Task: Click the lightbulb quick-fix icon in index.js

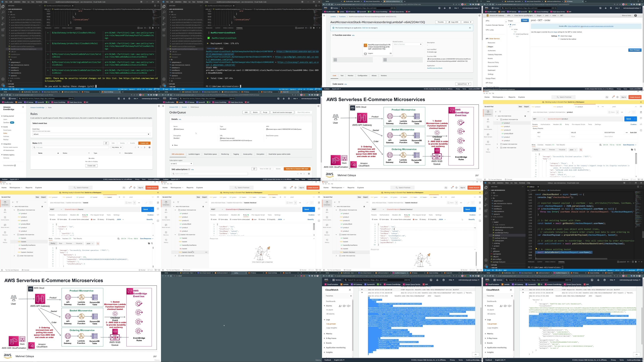Action: click(x=536, y=249)
